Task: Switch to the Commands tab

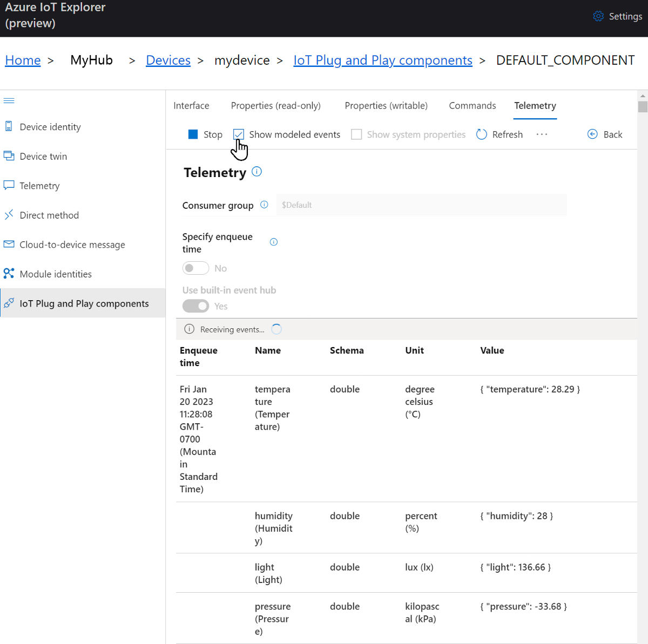Action: point(472,105)
